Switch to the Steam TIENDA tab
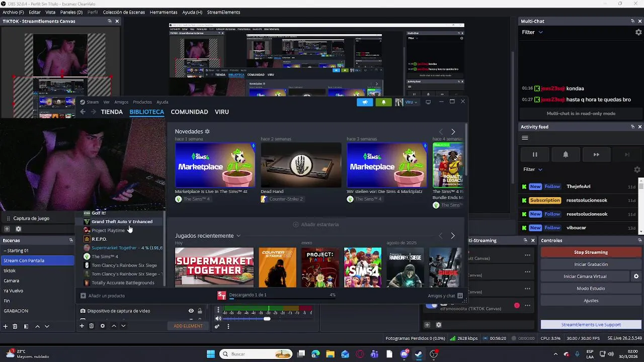The height and width of the screenshot is (362, 644). point(112,112)
